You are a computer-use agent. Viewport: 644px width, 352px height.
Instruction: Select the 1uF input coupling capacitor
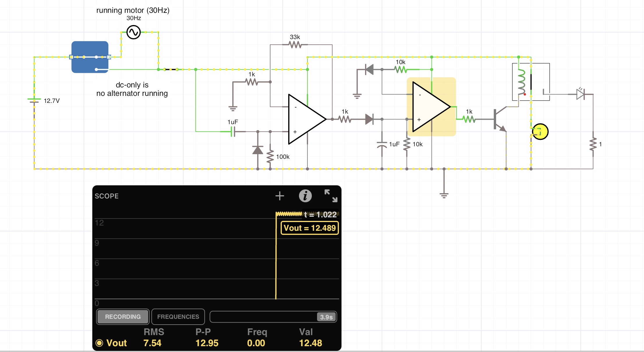pyautogui.click(x=233, y=132)
